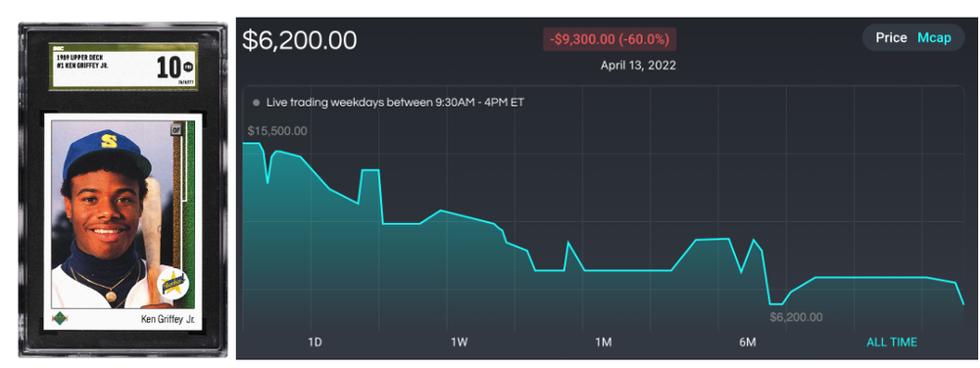Click the Ken Griffey Jr. card image
Image resolution: width=980 pixels, height=368 pixels.
coord(122,190)
